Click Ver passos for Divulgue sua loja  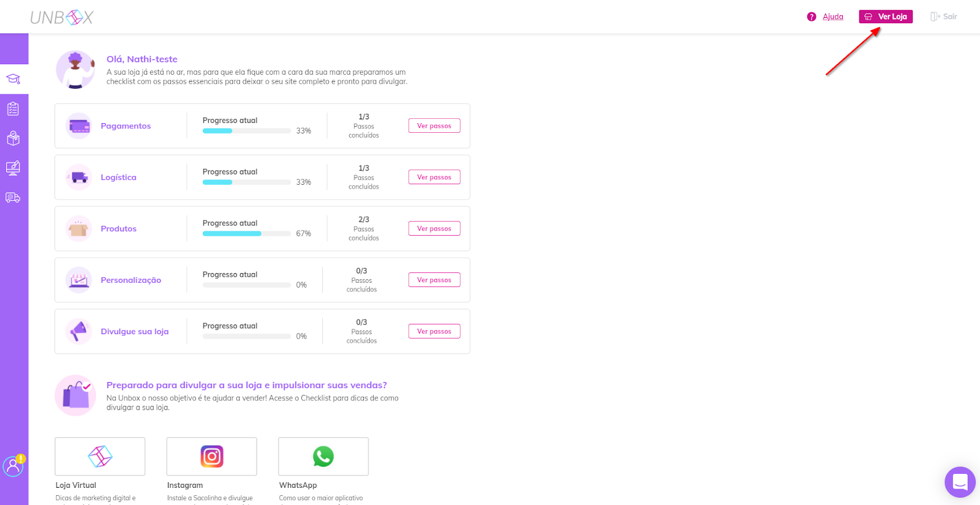click(434, 331)
